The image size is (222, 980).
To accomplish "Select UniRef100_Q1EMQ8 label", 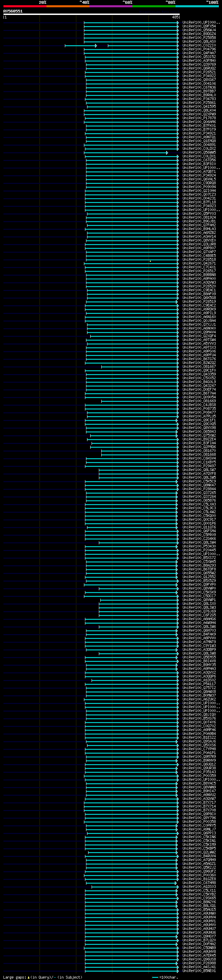I will (199, 141).
